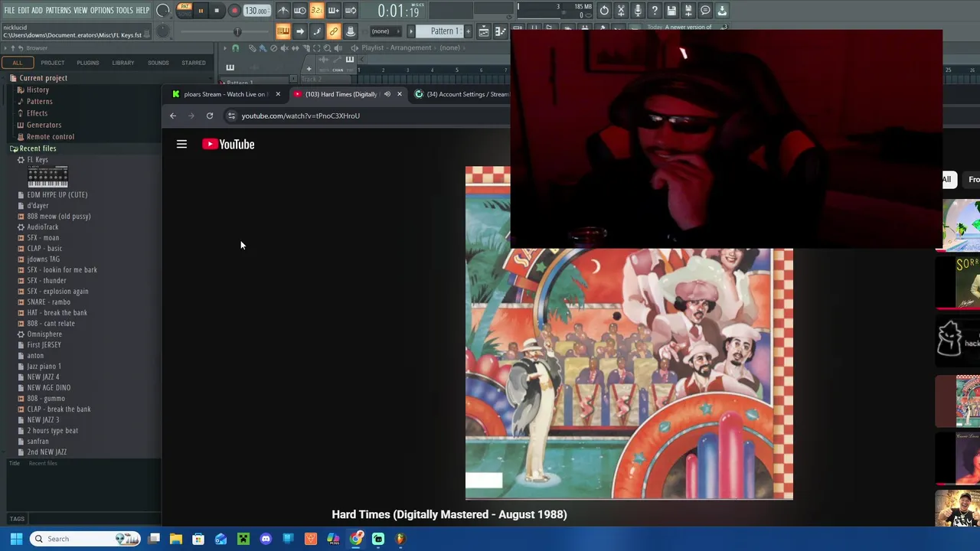The width and height of the screenshot is (980, 551).
Task: Pause playback in FL Studio transport
Action: (201, 11)
